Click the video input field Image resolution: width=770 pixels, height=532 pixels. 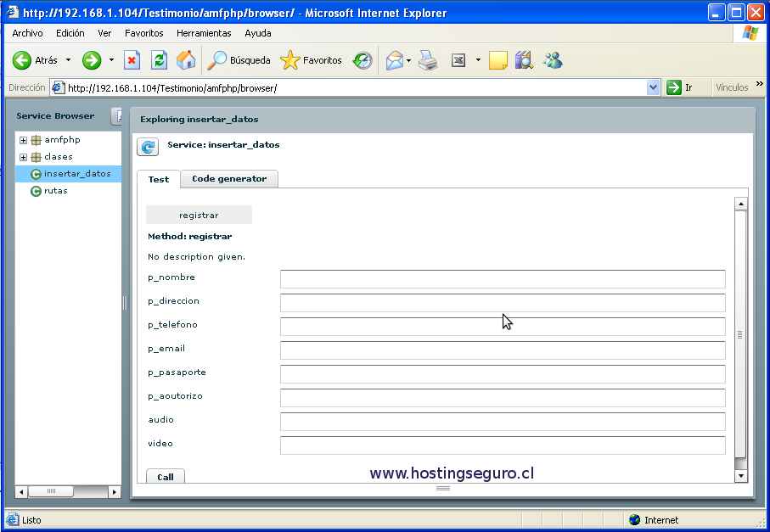pos(503,445)
